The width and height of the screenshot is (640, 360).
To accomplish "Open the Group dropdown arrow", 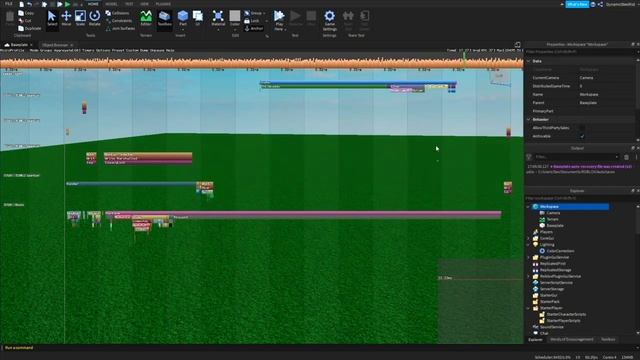I will [264, 13].
